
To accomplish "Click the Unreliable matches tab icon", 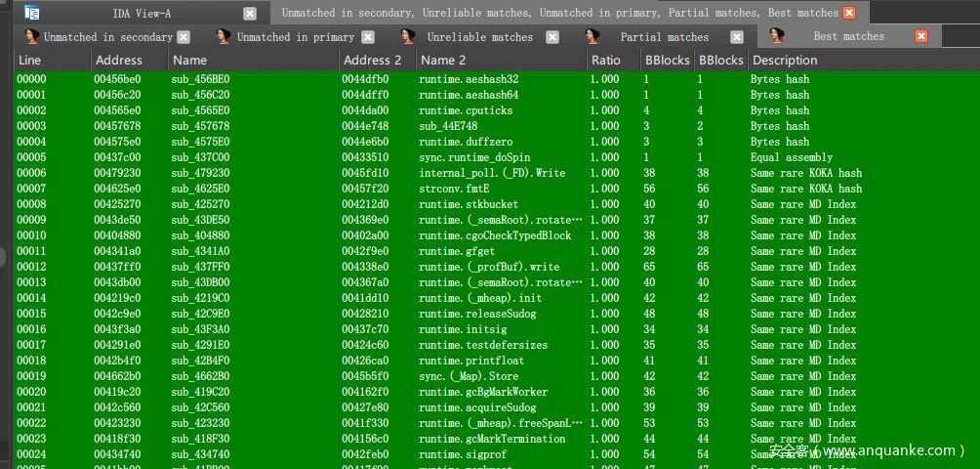I will tap(408, 36).
